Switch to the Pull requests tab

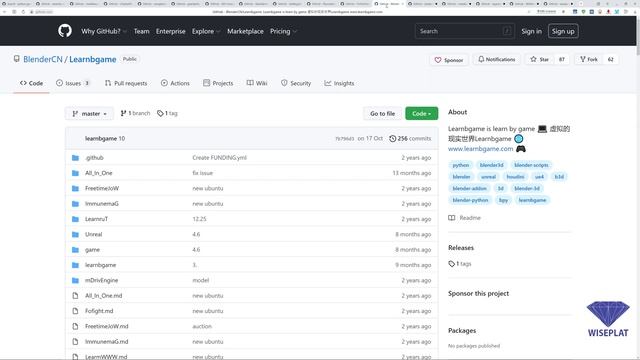(126, 83)
